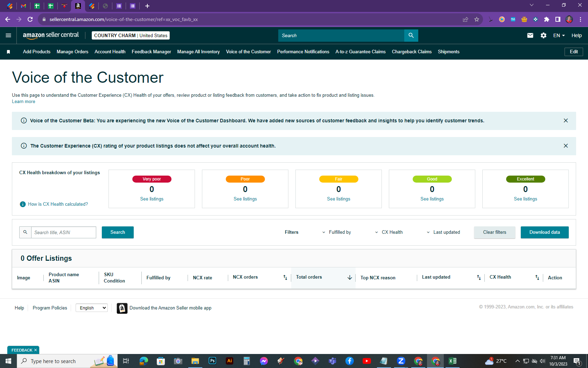Open the Learn more link
The image size is (588, 368).
[23, 102]
